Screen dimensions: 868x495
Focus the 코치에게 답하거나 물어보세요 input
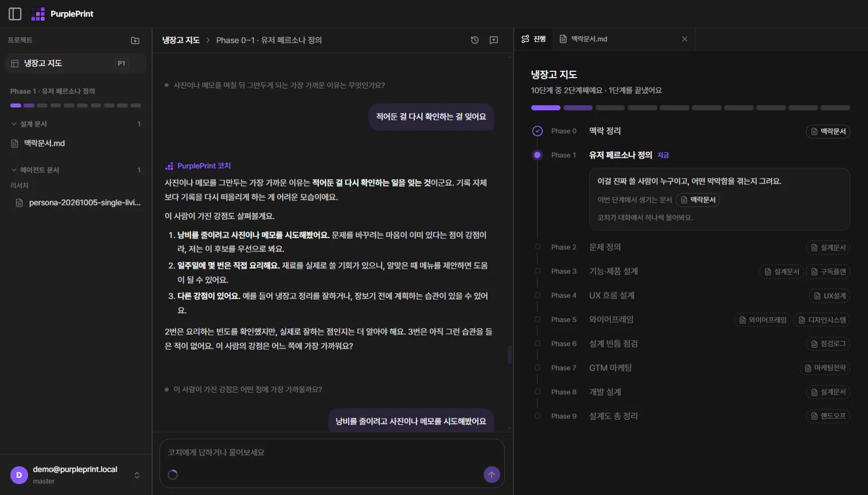point(332,453)
